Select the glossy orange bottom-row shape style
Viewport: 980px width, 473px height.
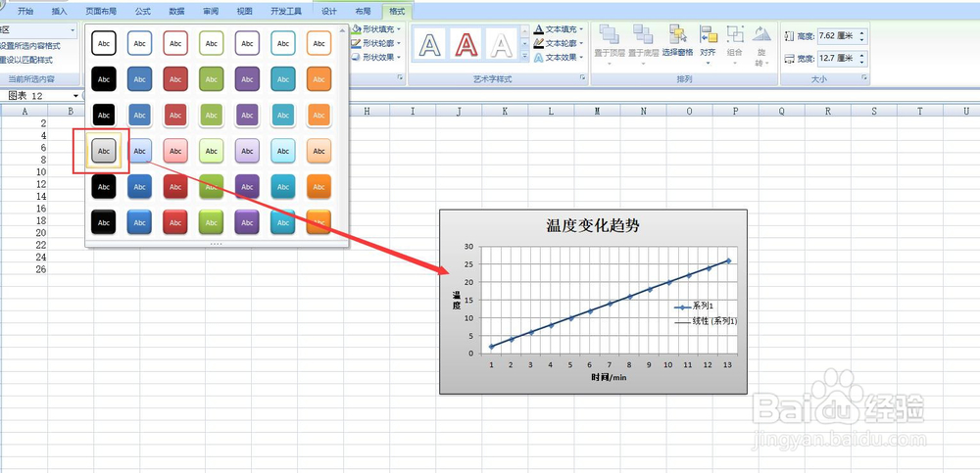(x=318, y=222)
